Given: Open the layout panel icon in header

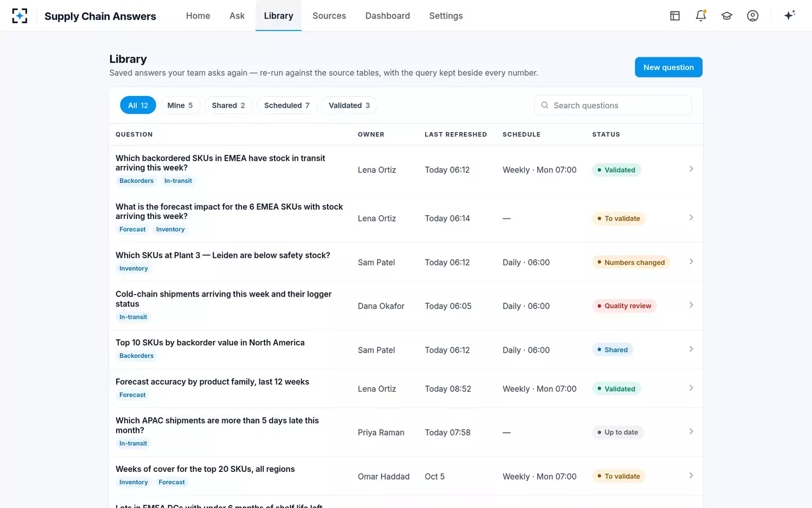Looking at the screenshot, I should click(x=675, y=16).
